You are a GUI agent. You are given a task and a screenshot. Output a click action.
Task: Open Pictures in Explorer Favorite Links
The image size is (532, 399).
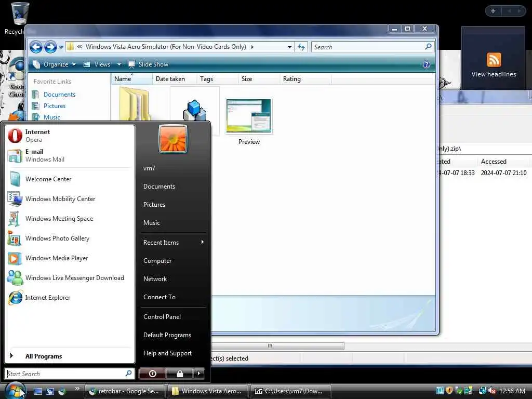pyautogui.click(x=54, y=106)
